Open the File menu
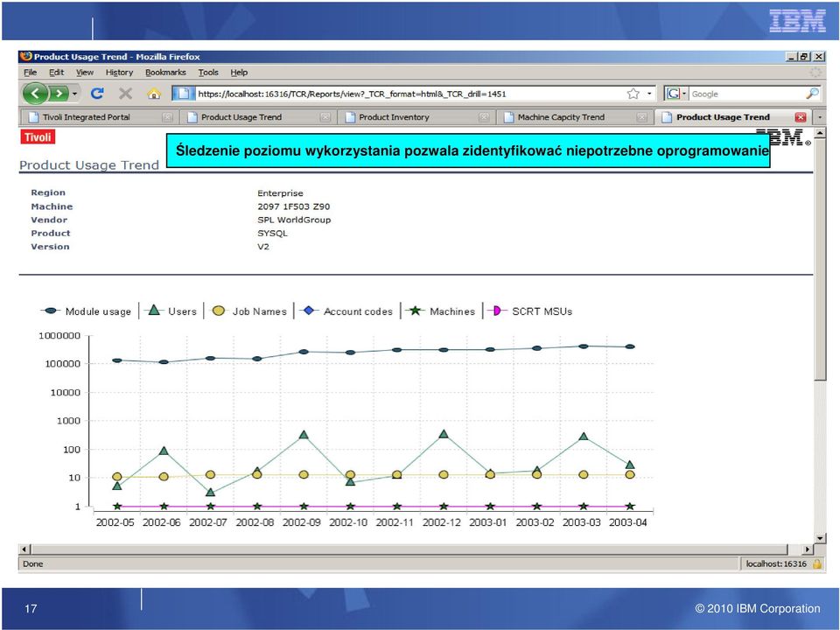 tap(31, 73)
